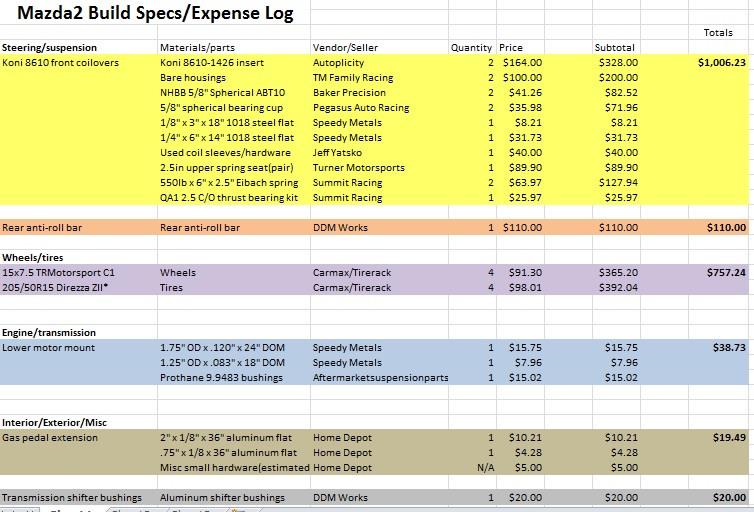Click '550lb x 6" x 2.5" Eibach spring' cell
754x512 pixels.
(234, 183)
